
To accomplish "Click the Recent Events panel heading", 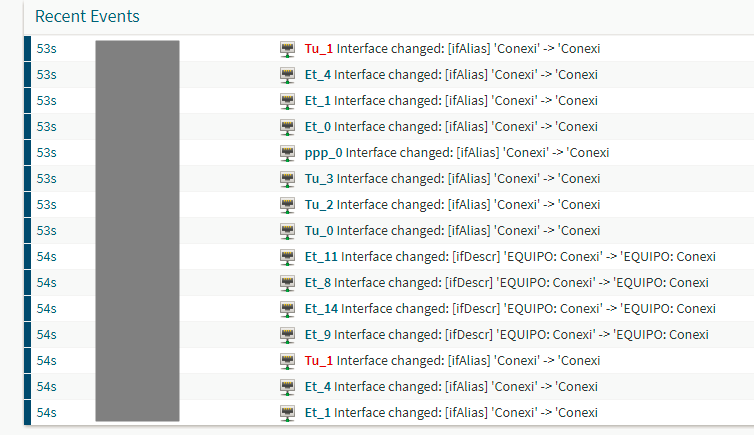I will [87, 16].
